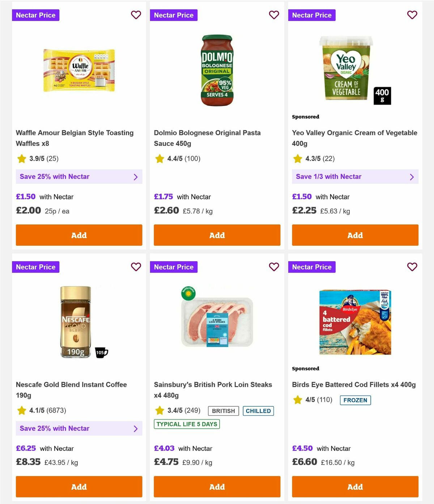
Task: Expand the Save 1/3 with Nectar offer
Action: pyautogui.click(x=355, y=177)
